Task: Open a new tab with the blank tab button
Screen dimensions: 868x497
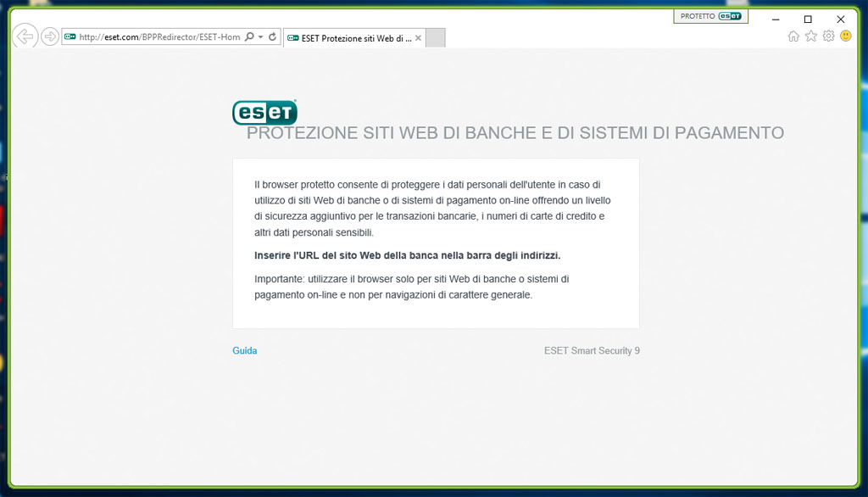Action: tap(435, 38)
